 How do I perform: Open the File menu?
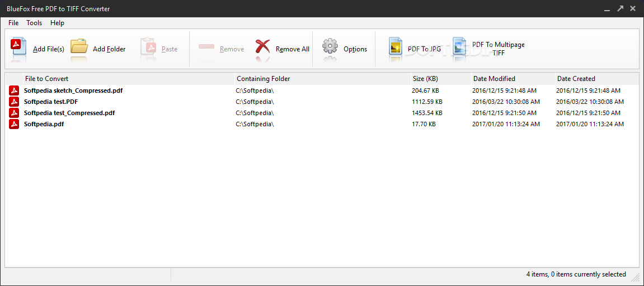13,23
